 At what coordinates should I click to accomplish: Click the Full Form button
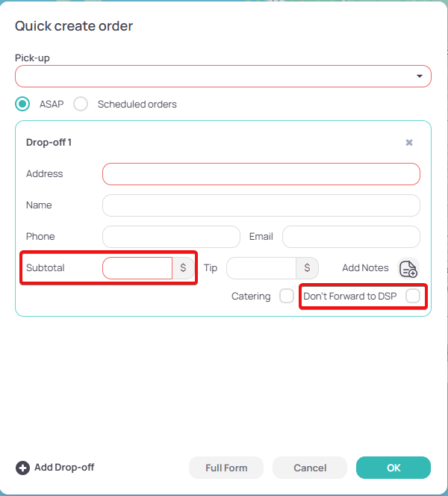226,468
